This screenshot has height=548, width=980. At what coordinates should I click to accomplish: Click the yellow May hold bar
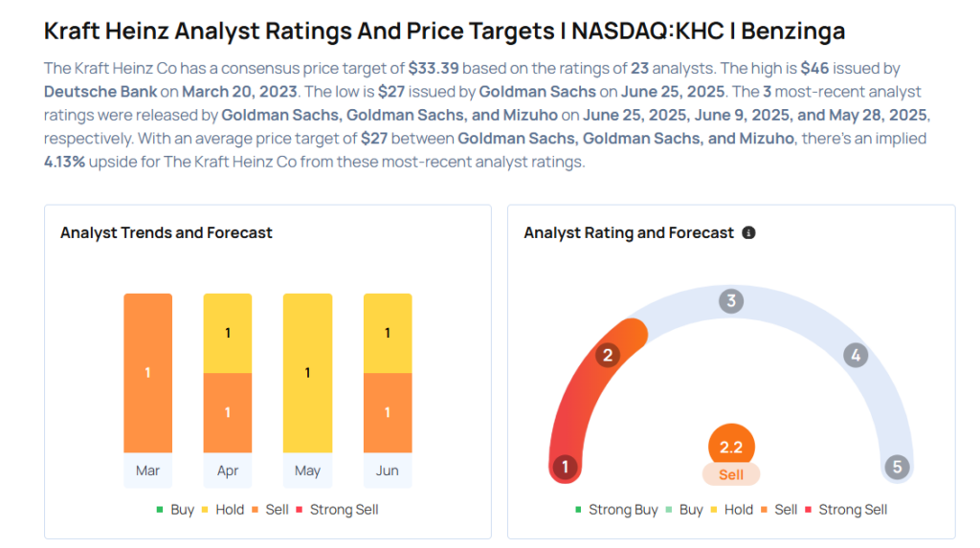click(x=307, y=373)
